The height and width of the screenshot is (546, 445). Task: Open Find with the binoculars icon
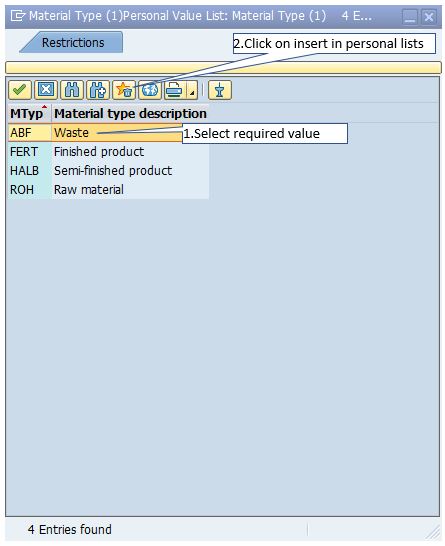[x=72, y=90]
